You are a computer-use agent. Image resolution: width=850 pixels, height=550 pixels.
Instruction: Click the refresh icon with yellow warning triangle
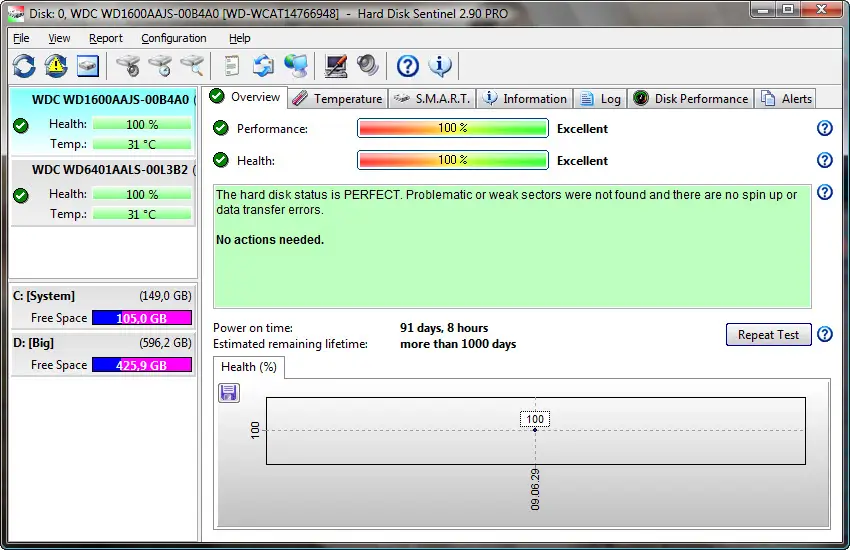tap(56, 66)
